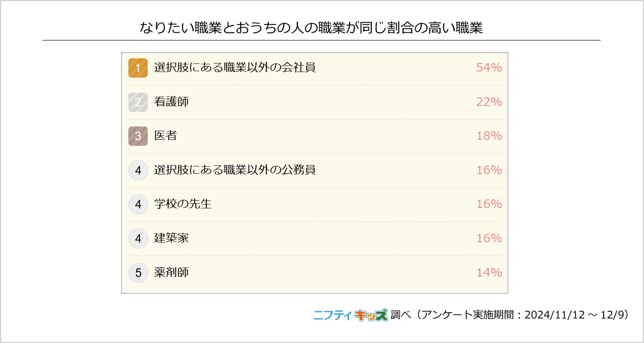Click the rank 4 badge beside 建築家
The height and width of the screenshot is (343, 644).
pyautogui.click(x=138, y=238)
